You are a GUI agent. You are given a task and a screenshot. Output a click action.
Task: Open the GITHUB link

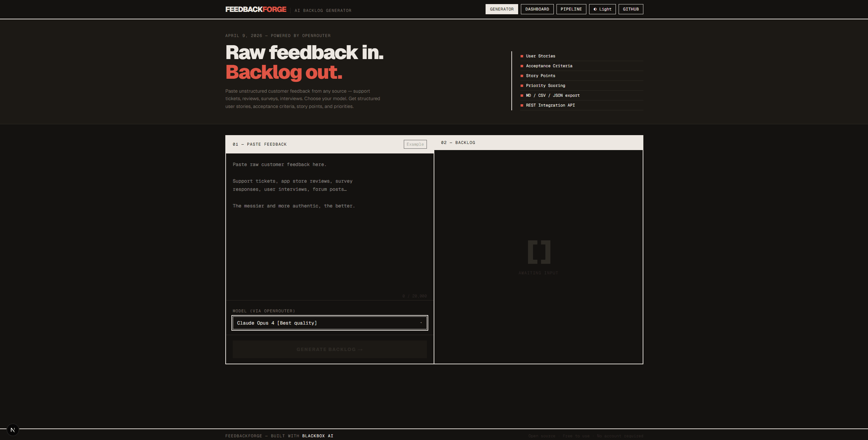click(x=631, y=9)
